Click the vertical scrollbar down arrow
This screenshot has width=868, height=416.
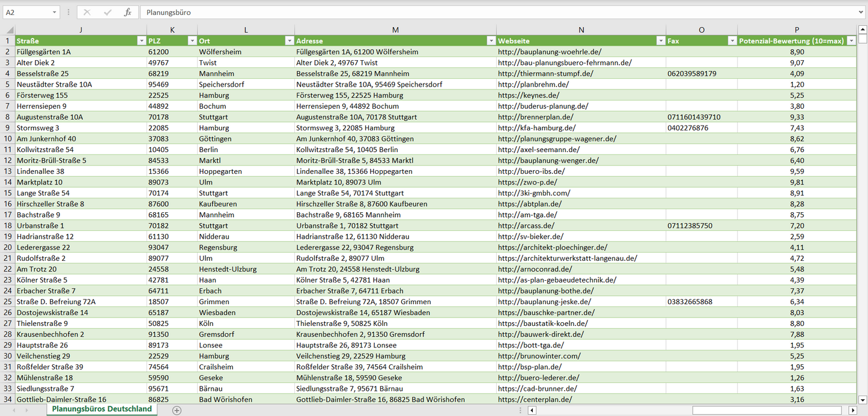(x=863, y=399)
